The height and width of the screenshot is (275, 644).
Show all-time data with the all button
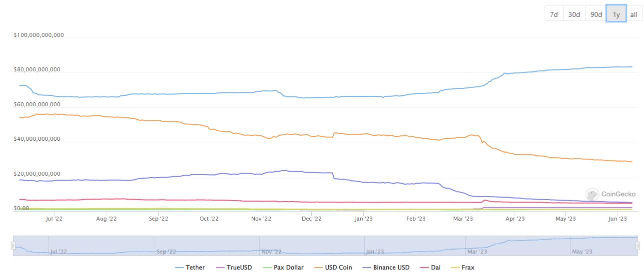(x=634, y=14)
